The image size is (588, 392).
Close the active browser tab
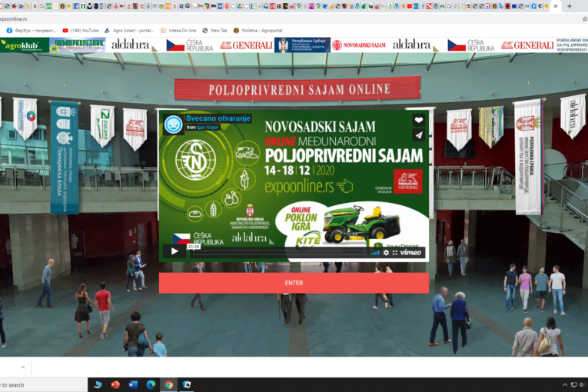click(x=556, y=6)
